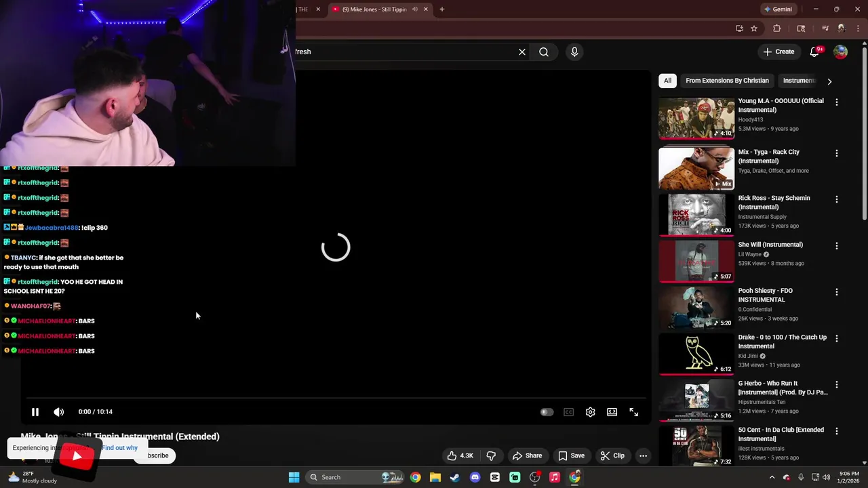Screen dimensions: 868x488
Task: Open the Chrome profile avatar
Action: point(842,28)
